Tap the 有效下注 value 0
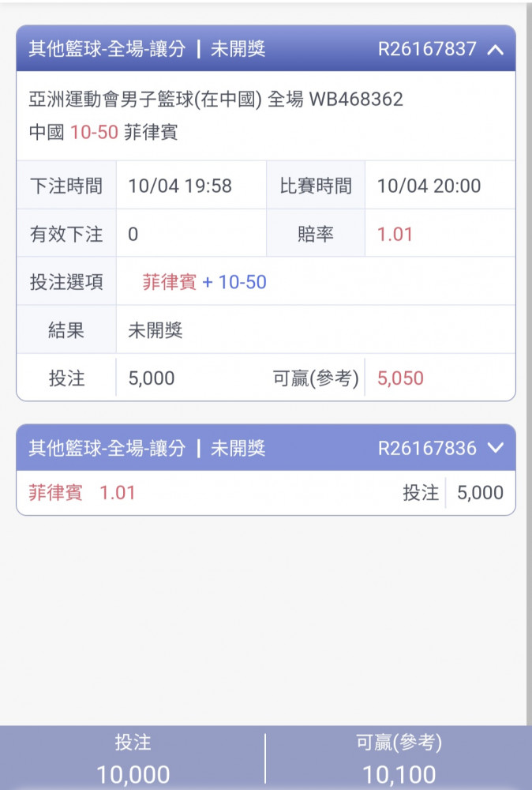Screen dimensions: 532x790 133,235
